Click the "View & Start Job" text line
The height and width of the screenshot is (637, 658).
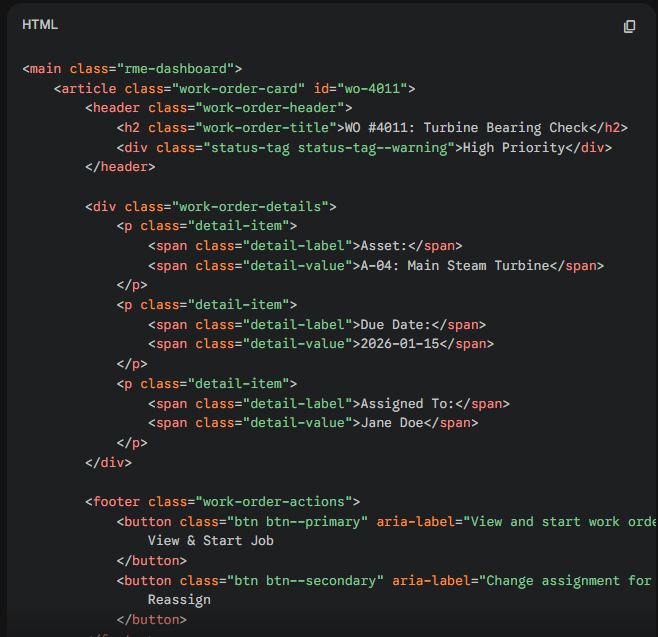point(210,541)
